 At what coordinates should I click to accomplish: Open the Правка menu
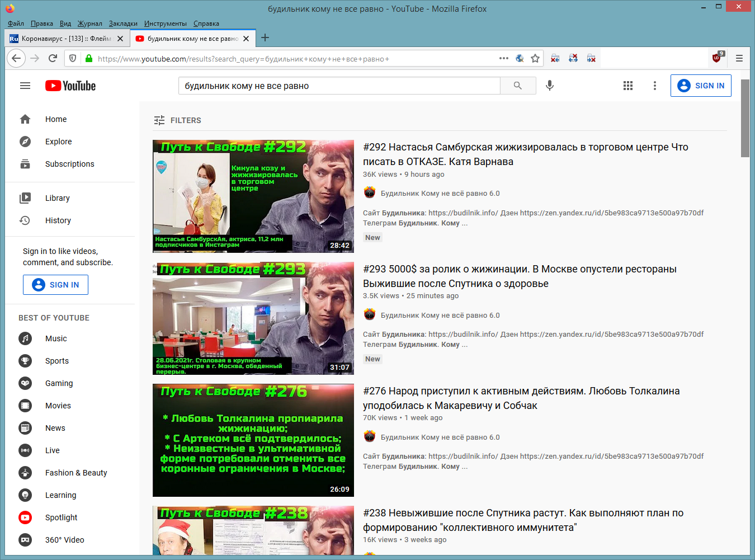pyautogui.click(x=42, y=23)
